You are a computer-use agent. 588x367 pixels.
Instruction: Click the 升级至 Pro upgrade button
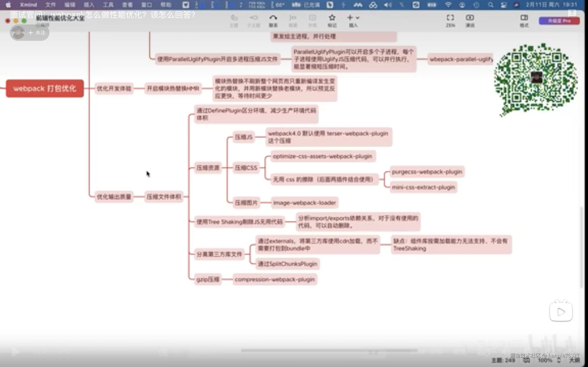click(x=559, y=21)
